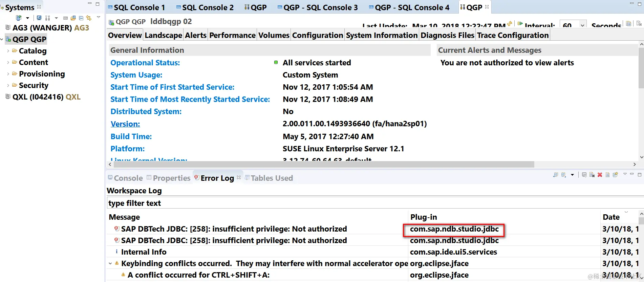The image size is (644, 282).
Task: Click the horizontal scrollbar in Overview pane
Action: [324, 164]
